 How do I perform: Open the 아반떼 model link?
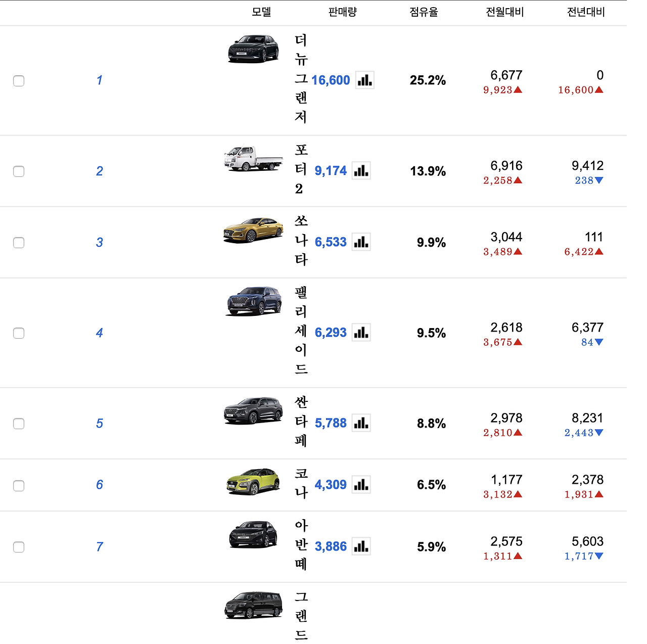[301, 544]
